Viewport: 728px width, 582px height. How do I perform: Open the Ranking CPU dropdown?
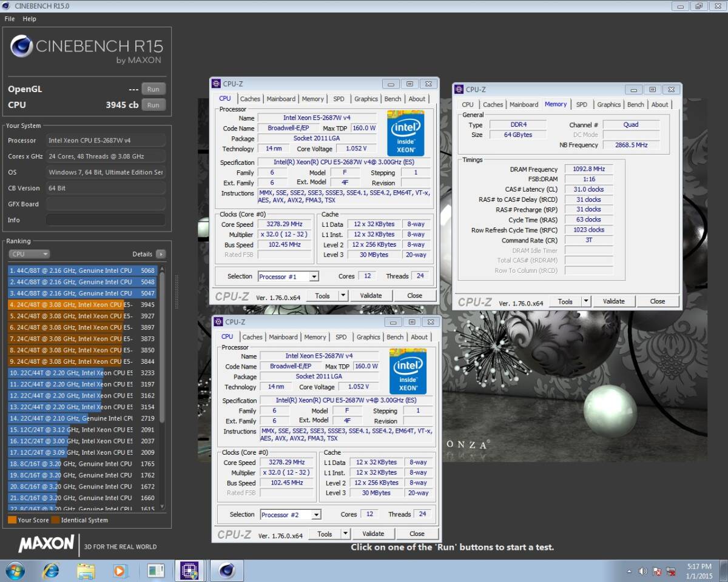[x=29, y=254]
